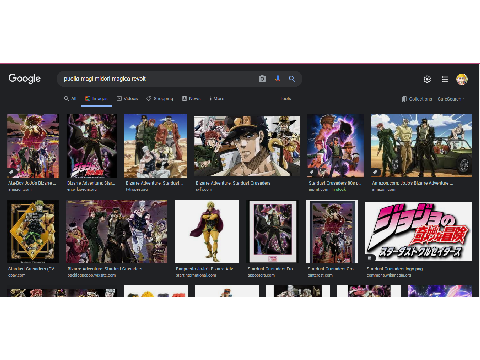Click badge icon on pink Japanese logo thumbnail

click(x=370, y=257)
